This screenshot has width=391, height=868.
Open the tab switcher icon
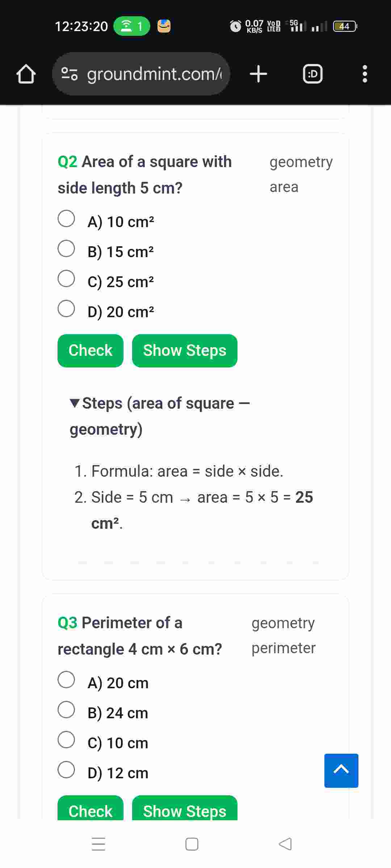pos(312,74)
